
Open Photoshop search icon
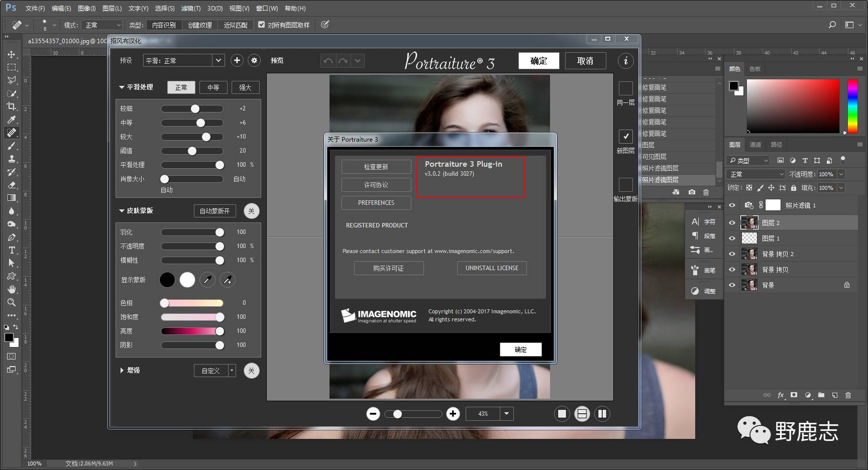[x=832, y=25]
